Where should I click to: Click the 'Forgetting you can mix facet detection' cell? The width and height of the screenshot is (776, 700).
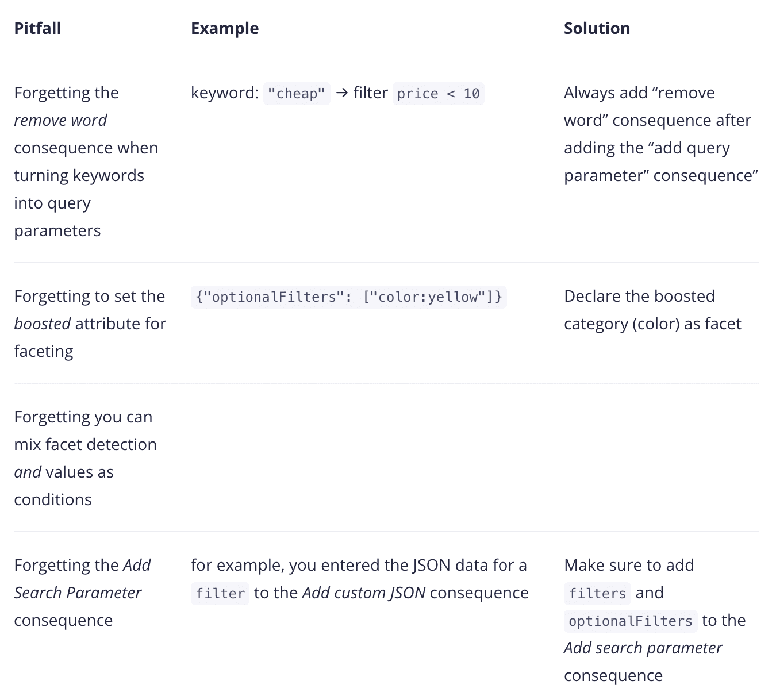[x=85, y=458]
